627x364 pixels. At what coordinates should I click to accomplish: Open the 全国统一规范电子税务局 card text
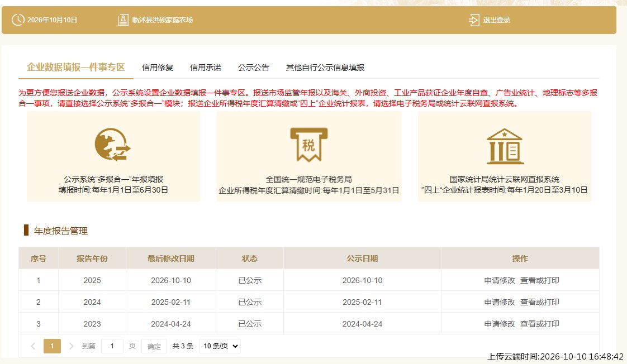tap(308, 179)
